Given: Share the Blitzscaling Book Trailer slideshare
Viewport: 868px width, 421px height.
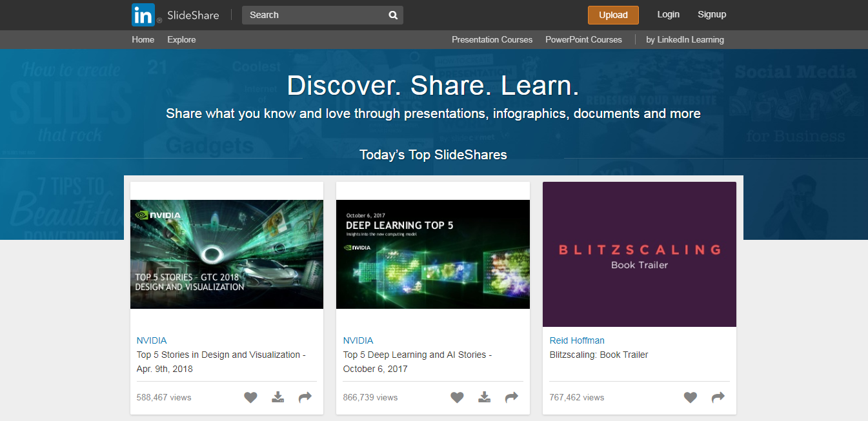Looking at the screenshot, I should (718, 398).
